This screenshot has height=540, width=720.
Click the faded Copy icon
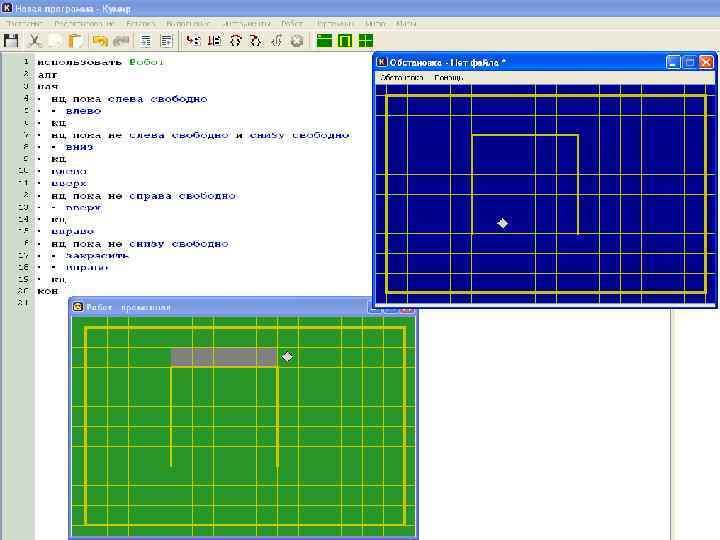(55, 40)
